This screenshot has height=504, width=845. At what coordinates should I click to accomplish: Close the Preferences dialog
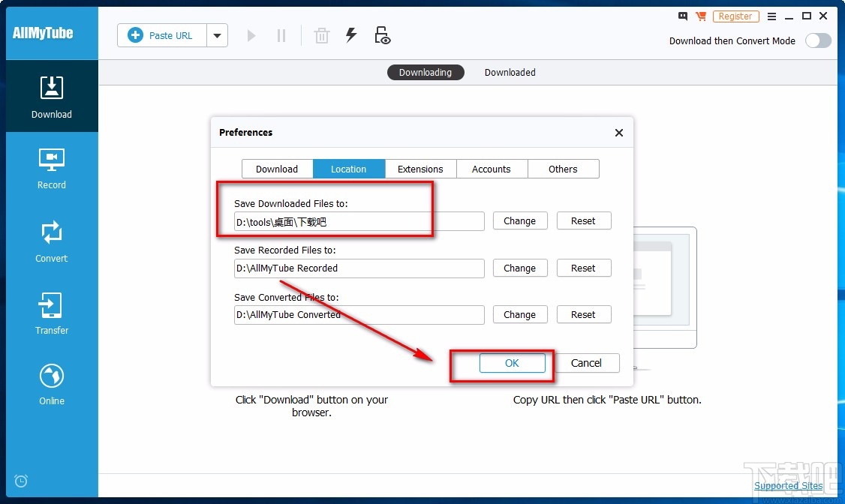click(619, 133)
